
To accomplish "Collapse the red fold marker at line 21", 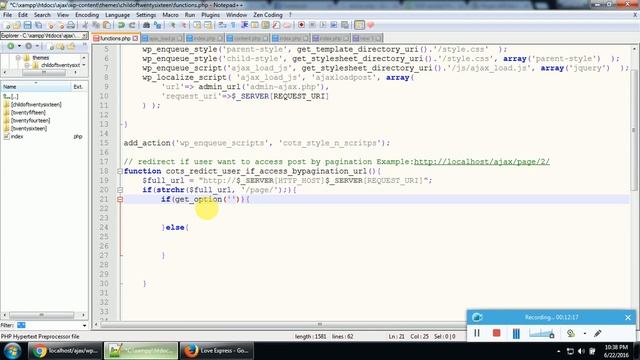I will click(x=120, y=199).
